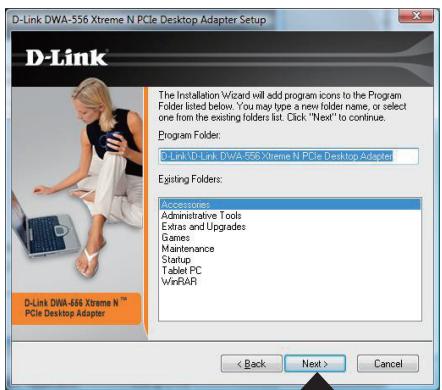This screenshot has height=390, width=442.
Task: Go back with the Back button
Action: tap(251, 363)
